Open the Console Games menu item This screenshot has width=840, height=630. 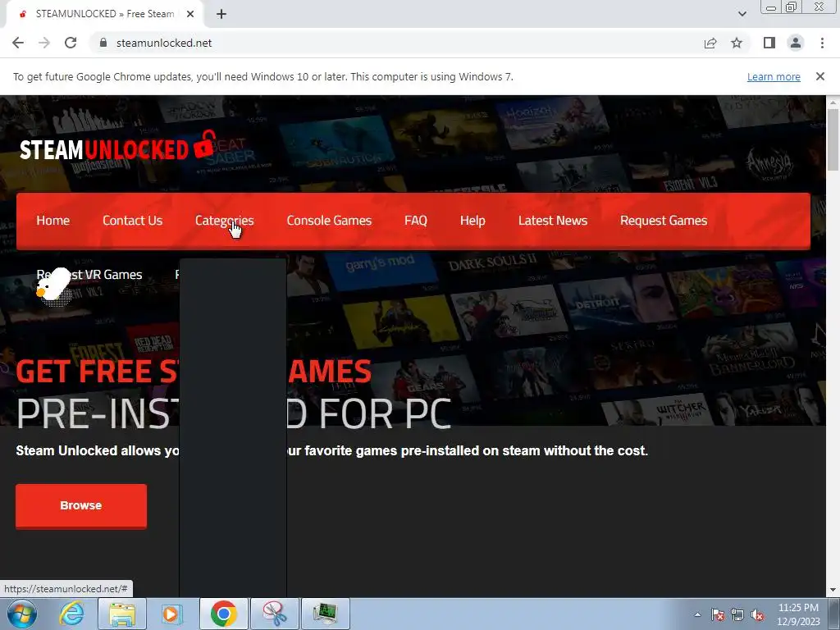tap(329, 220)
